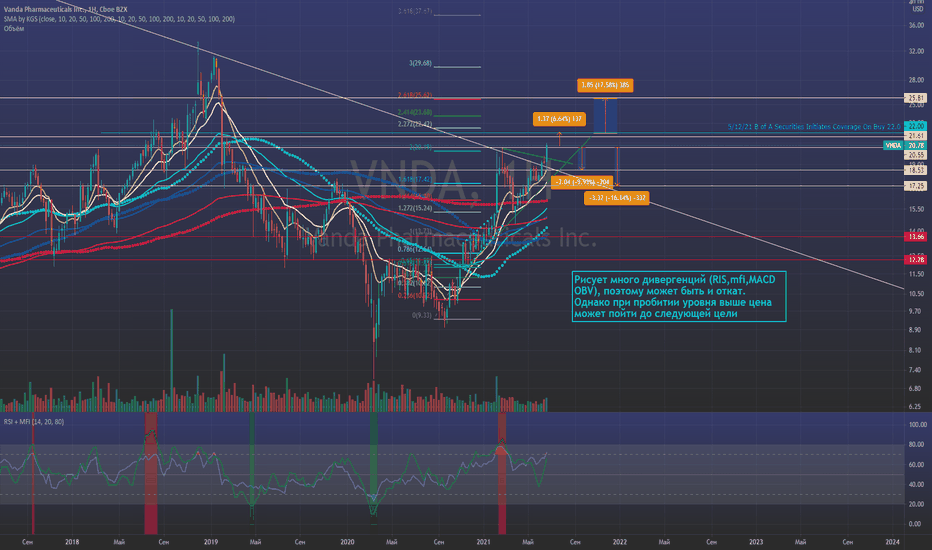Click the 2024 label on time axis
932x550 pixels.
[892, 542]
